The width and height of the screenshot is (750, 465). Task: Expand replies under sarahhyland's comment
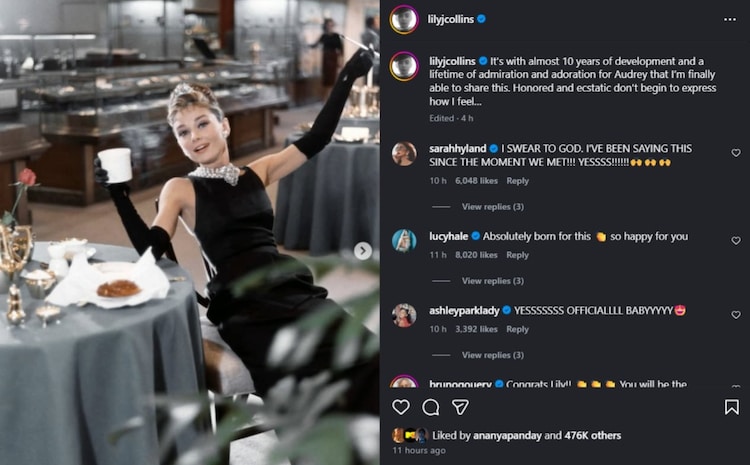[492, 207]
